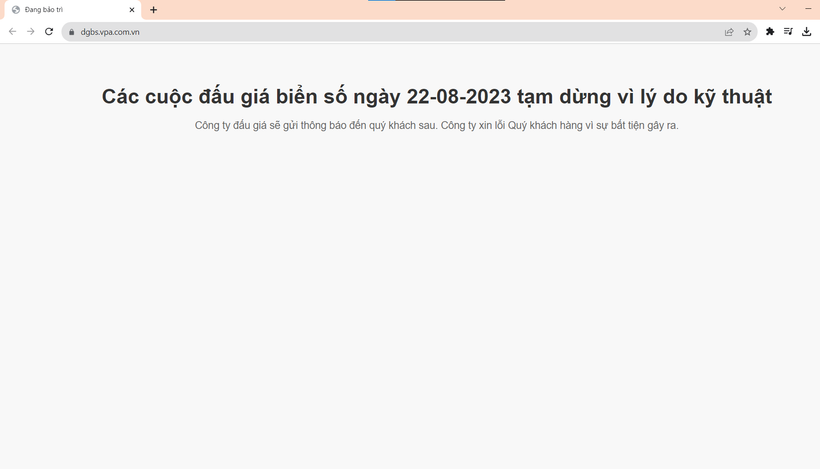Image resolution: width=820 pixels, height=469 pixels.
Task: Open the Downloads tray icon
Action: [806, 32]
